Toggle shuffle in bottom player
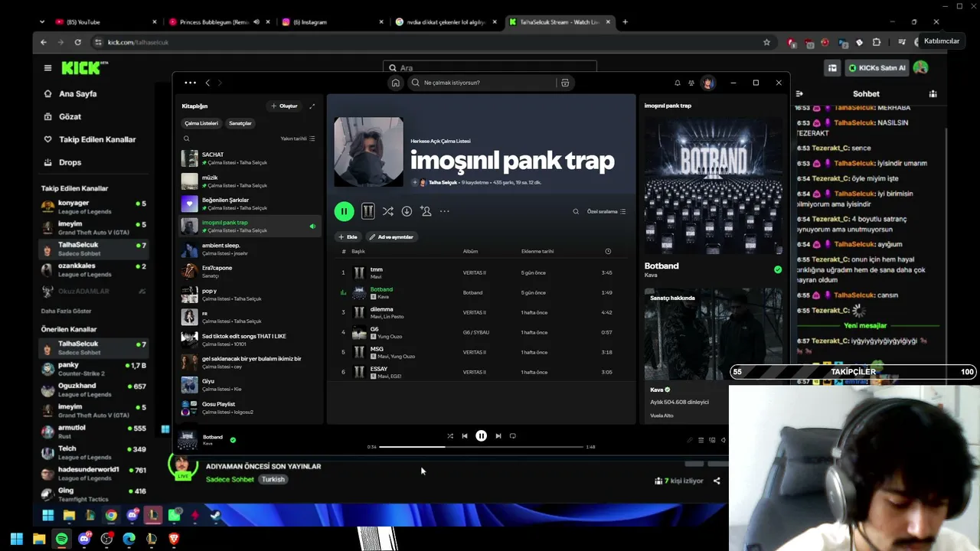 [450, 436]
